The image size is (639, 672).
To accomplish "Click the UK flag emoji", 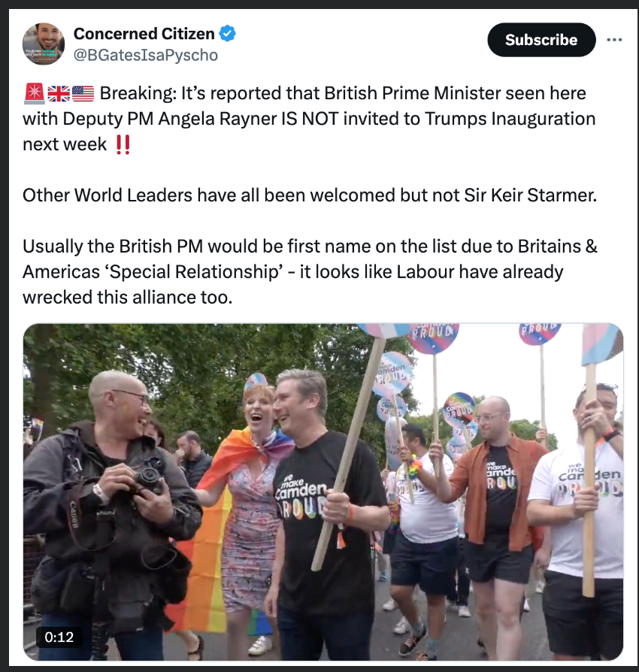I will (x=58, y=94).
